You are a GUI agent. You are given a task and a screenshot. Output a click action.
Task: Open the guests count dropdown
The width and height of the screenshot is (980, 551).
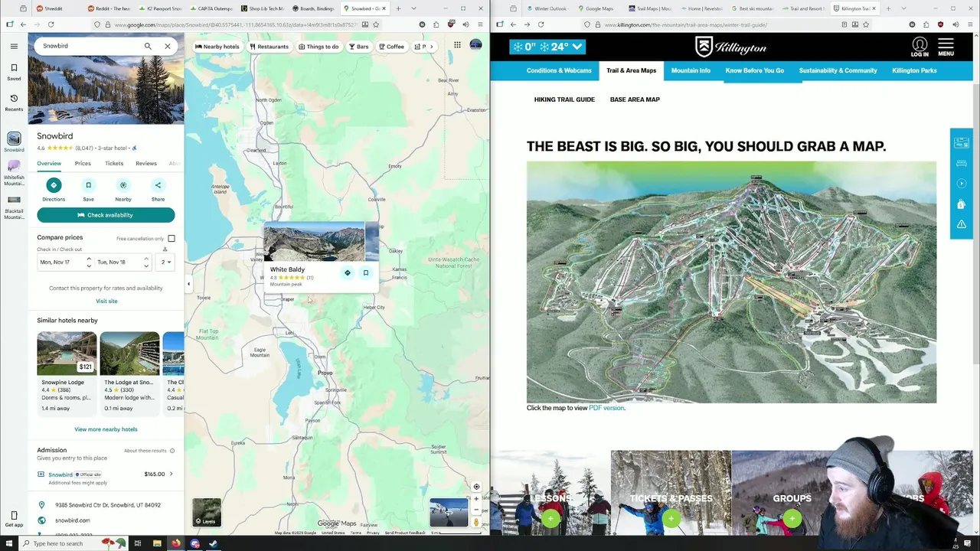[x=165, y=262]
